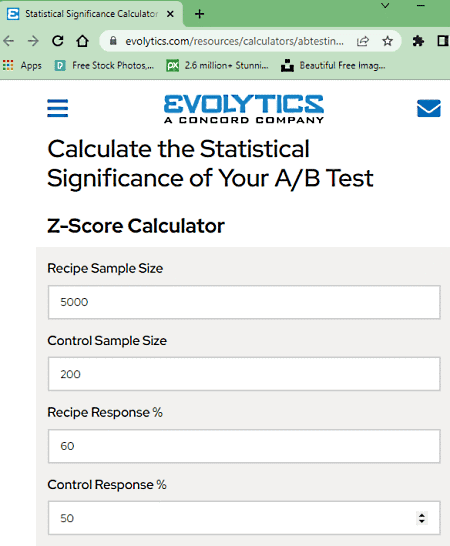Image resolution: width=450 pixels, height=546 pixels.
Task: Close the Statistical Significance Calculator tab
Action: 170,14
